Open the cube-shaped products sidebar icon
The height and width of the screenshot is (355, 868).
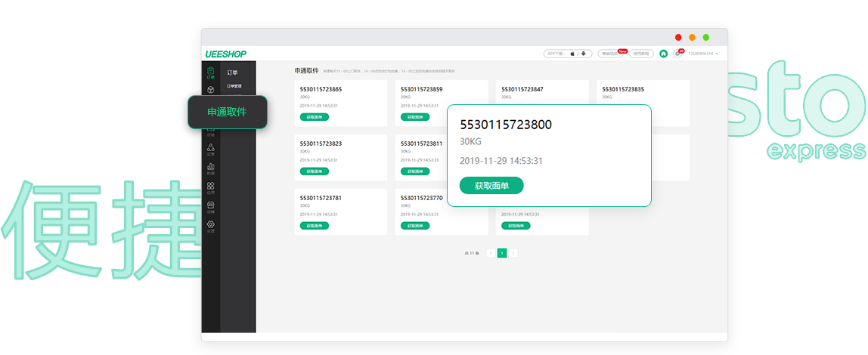[210, 91]
